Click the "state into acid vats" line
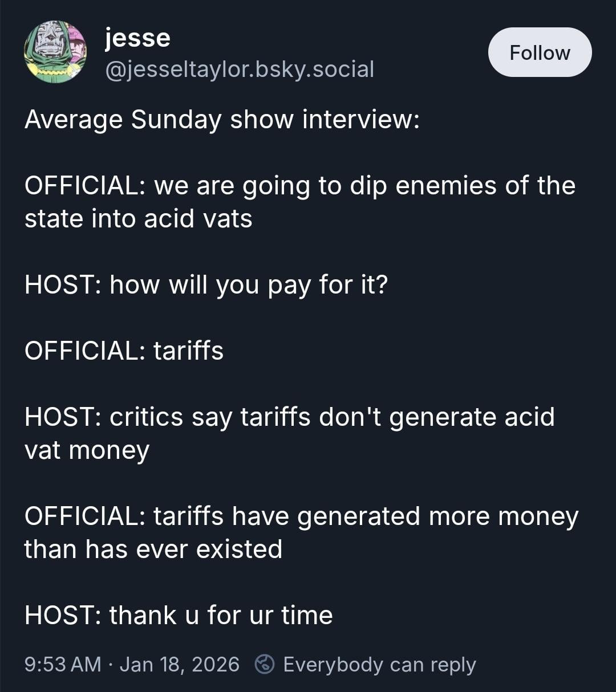The width and height of the screenshot is (616, 692). [x=139, y=219]
